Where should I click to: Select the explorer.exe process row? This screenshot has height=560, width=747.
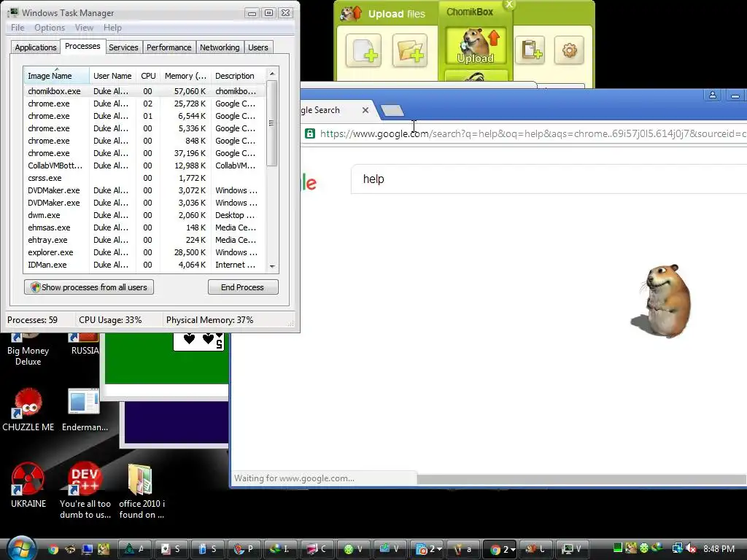point(145,252)
